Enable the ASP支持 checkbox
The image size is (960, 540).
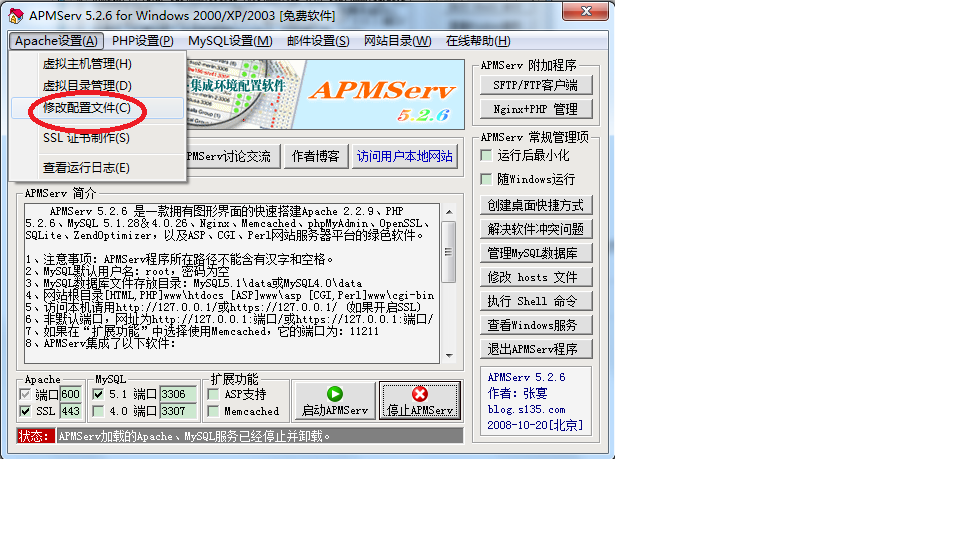click(213, 394)
